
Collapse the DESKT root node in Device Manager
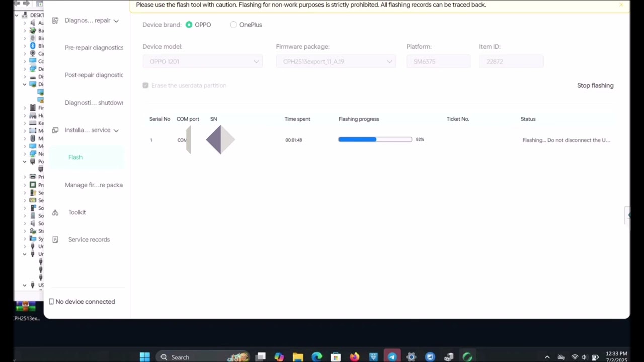click(x=17, y=15)
